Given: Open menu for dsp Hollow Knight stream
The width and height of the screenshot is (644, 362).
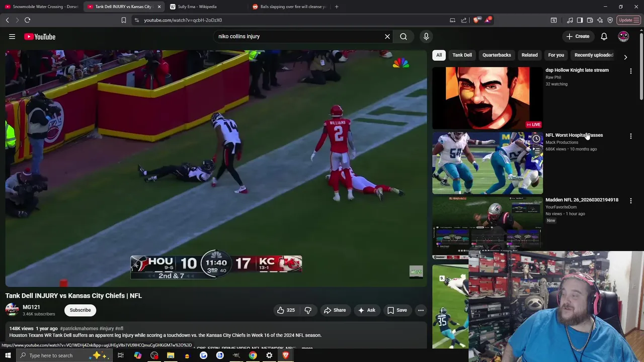Looking at the screenshot, I should click(630, 71).
